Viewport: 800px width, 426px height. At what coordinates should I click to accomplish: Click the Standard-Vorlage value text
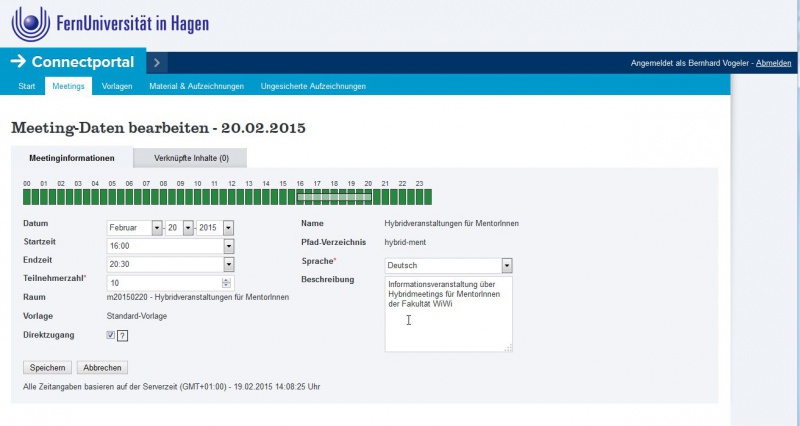(x=137, y=316)
